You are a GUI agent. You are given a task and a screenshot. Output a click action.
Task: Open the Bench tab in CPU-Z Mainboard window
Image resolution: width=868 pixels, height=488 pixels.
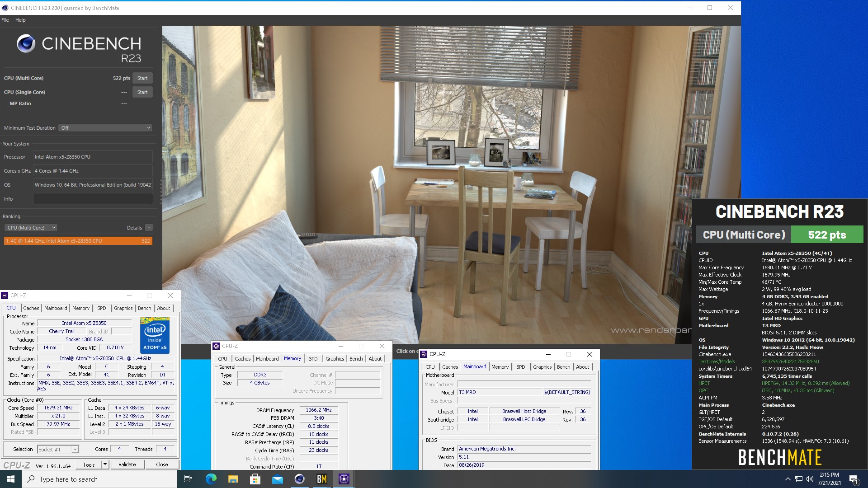(x=563, y=367)
